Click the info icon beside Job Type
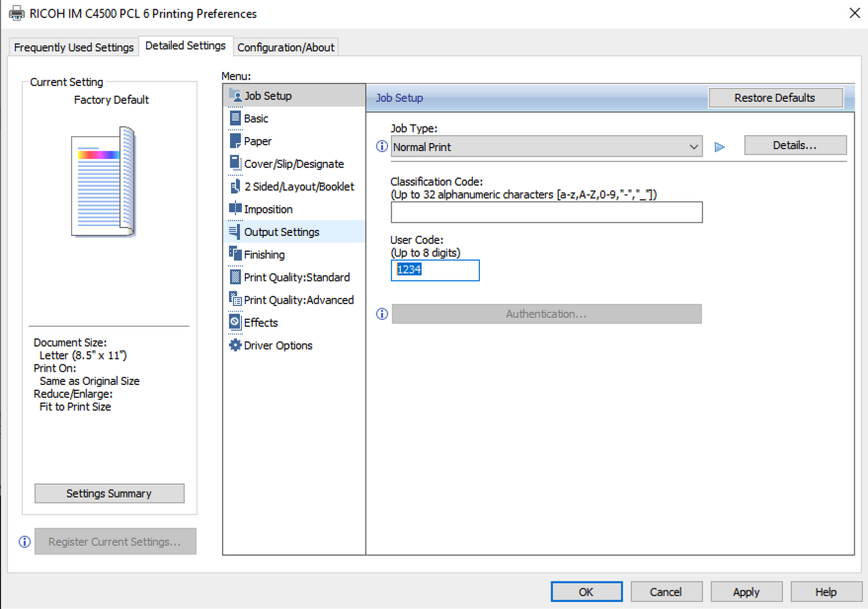Viewport: 868px width, 609px height. 382,146
